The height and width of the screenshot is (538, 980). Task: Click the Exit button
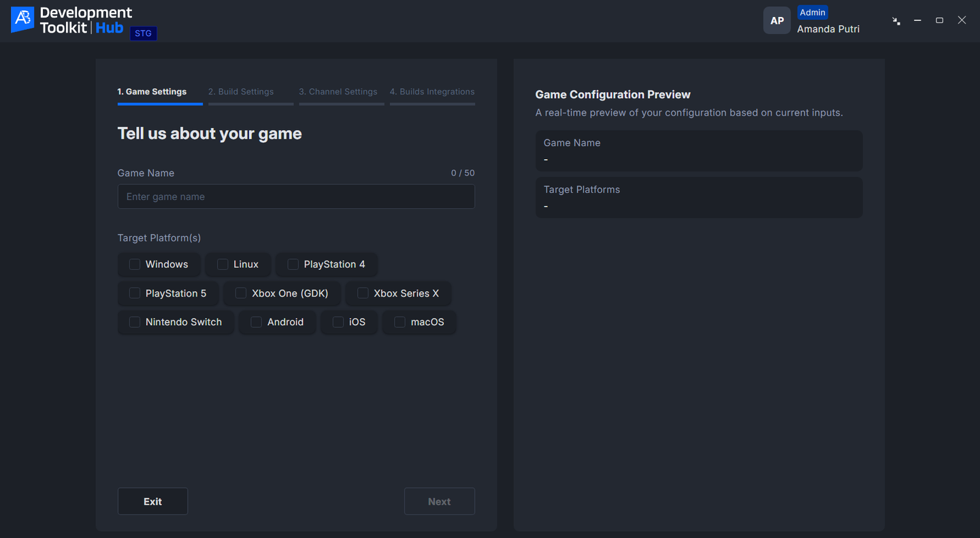(x=152, y=501)
